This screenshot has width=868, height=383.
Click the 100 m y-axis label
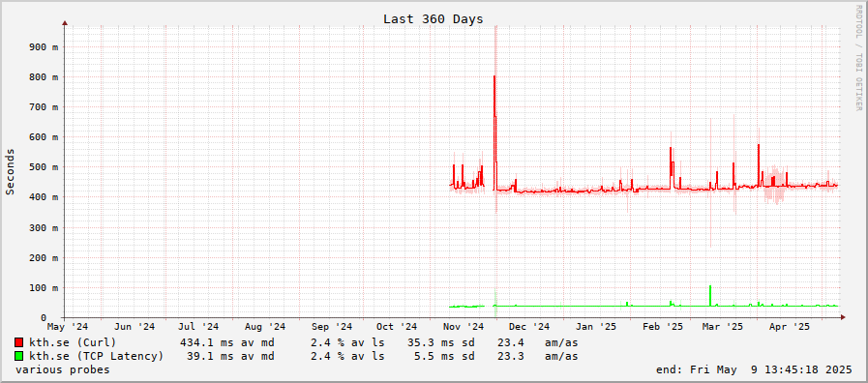pos(45,288)
